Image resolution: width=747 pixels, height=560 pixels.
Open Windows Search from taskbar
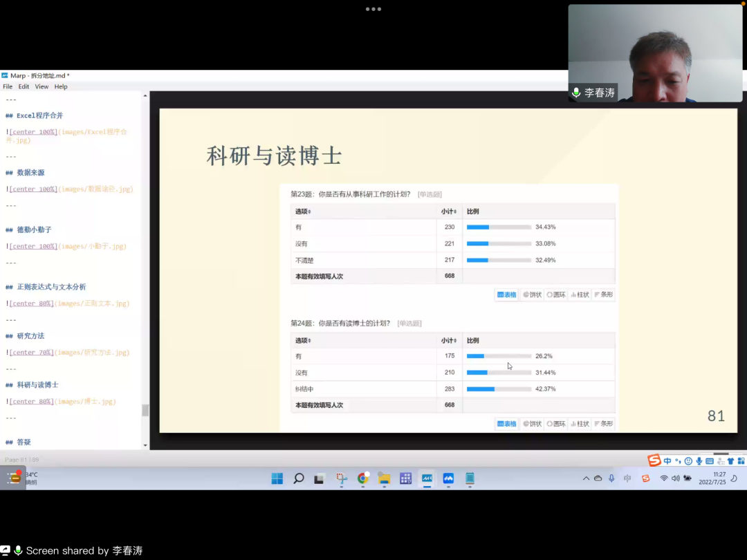click(299, 478)
